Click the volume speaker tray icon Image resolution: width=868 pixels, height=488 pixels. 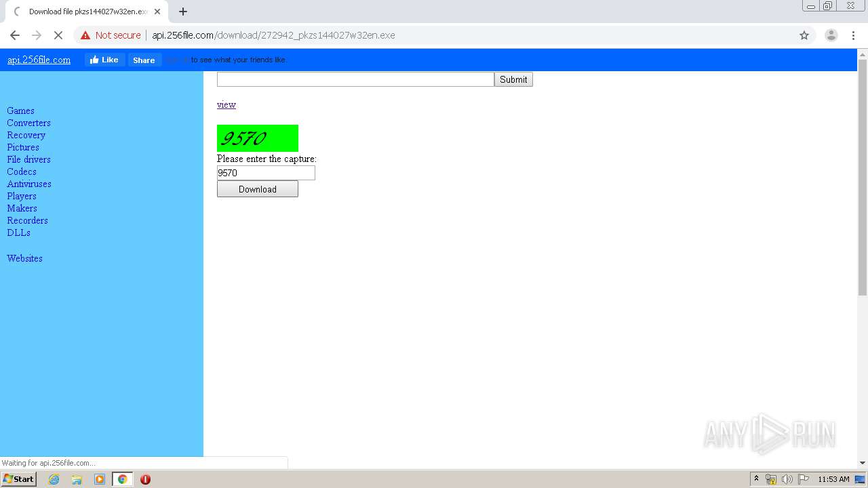(x=787, y=479)
